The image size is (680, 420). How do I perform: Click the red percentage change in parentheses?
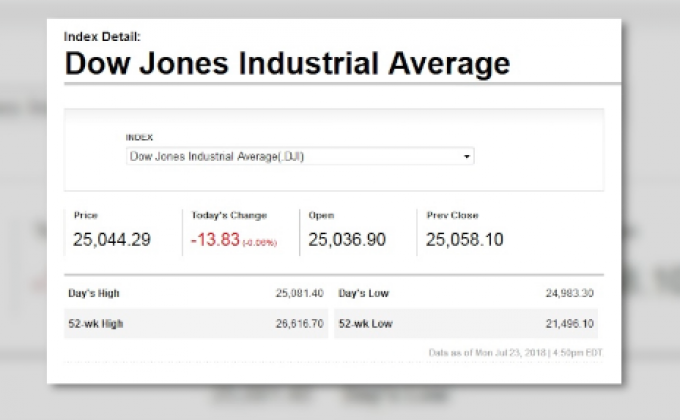click(258, 243)
